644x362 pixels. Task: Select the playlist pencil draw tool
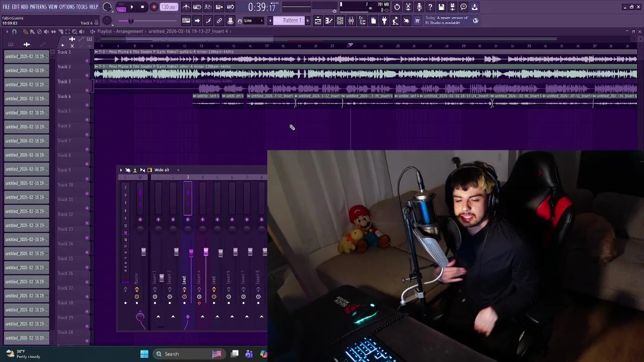point(25,32)
